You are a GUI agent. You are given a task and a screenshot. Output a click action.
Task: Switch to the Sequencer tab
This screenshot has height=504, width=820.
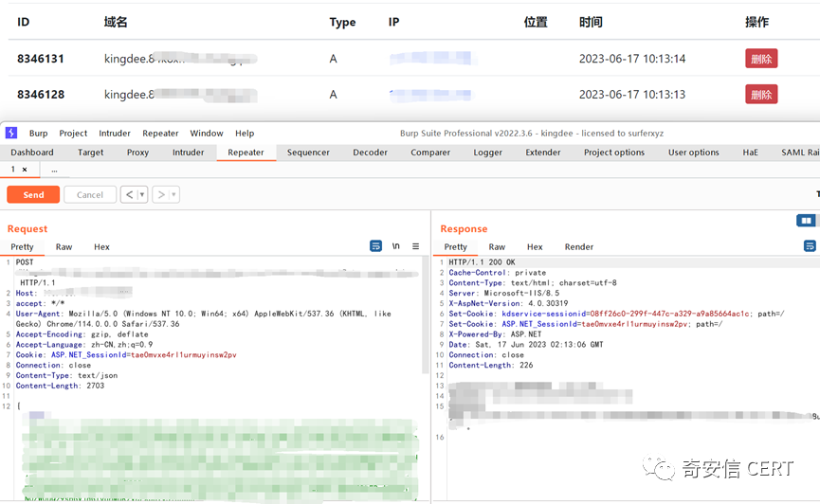point(308,153)
